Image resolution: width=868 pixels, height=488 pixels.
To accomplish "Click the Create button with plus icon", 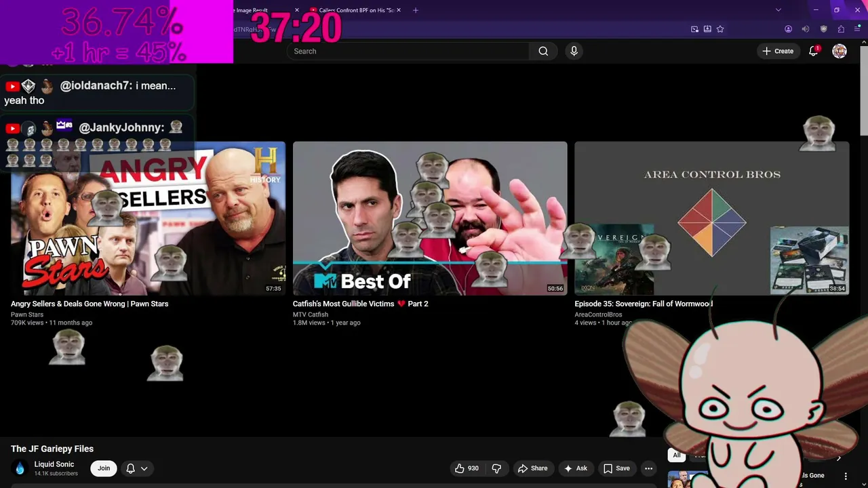I will pos(778,51).
